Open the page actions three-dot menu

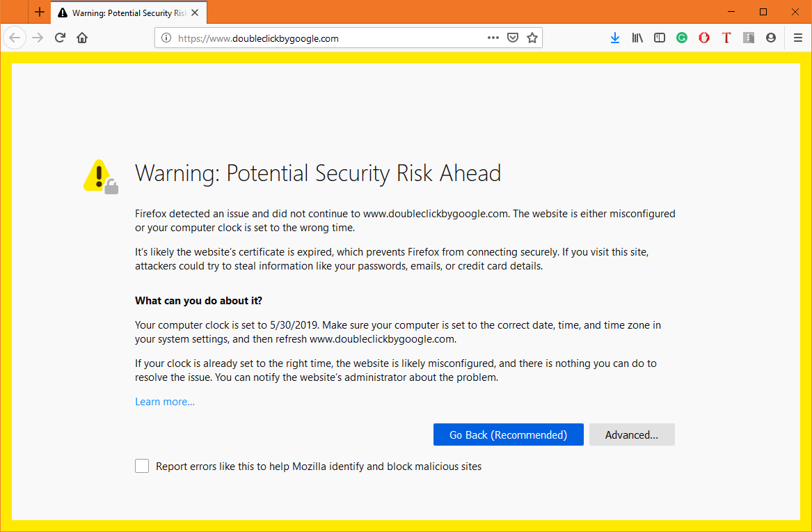point(493,38)
